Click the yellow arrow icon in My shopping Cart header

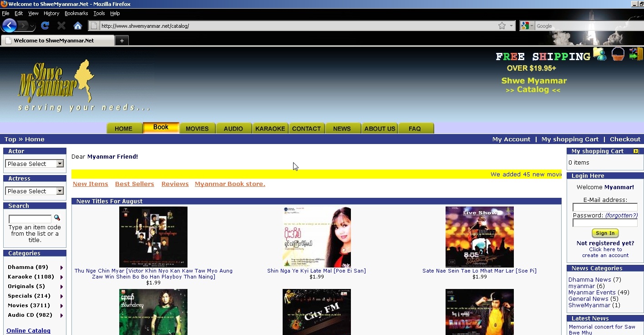pyautogui.click(x=636, y=151)
